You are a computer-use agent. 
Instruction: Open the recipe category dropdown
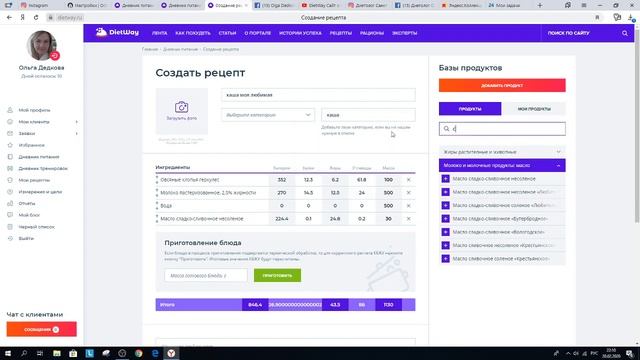click(x=268, y=115)
